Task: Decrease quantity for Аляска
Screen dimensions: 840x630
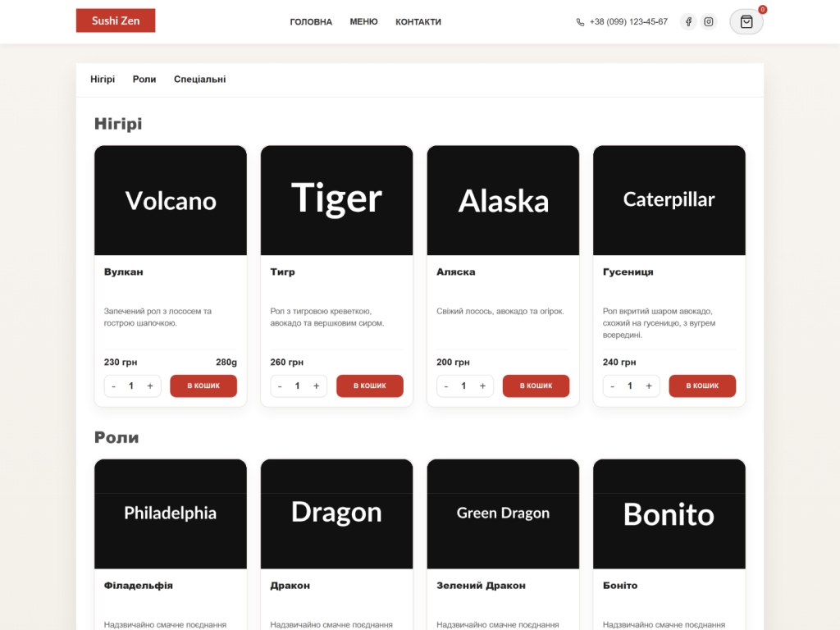Action: (445, 386)
